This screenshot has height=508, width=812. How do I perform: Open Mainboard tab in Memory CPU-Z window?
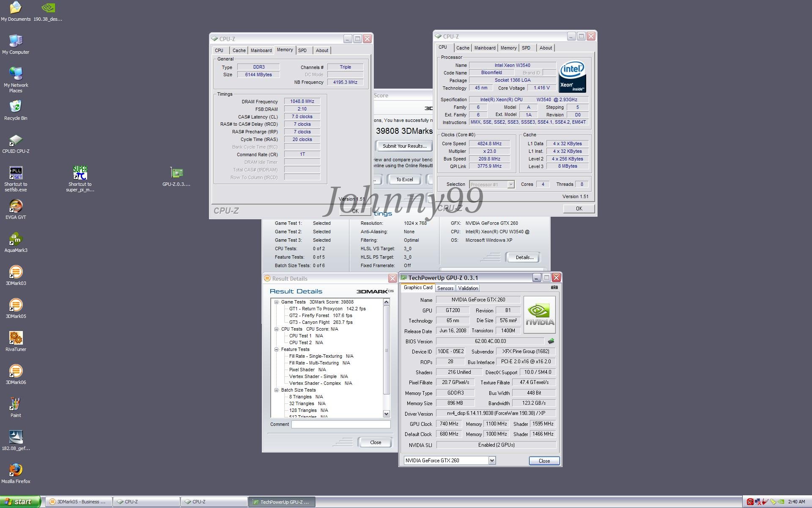pyautogui.click(x=261, y=50)
